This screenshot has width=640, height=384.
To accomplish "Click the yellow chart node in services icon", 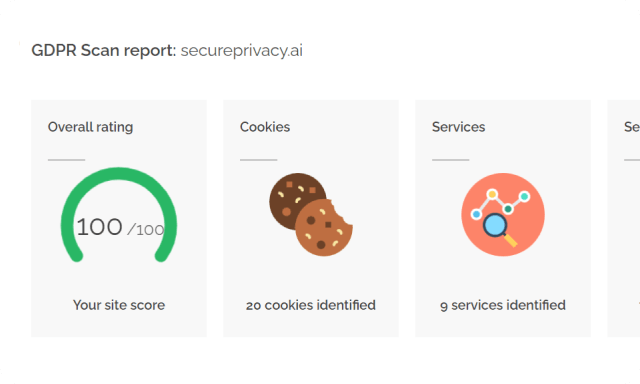I will click(x=492, y=194).
